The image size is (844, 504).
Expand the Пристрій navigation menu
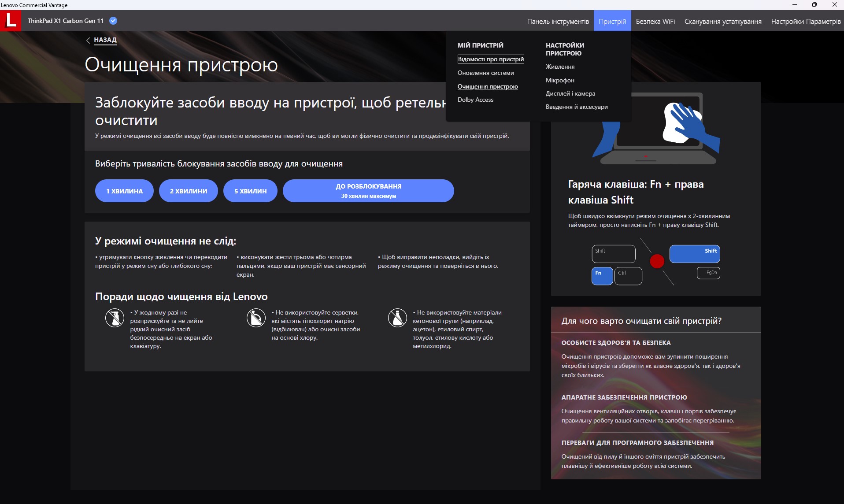click(612, 21)
